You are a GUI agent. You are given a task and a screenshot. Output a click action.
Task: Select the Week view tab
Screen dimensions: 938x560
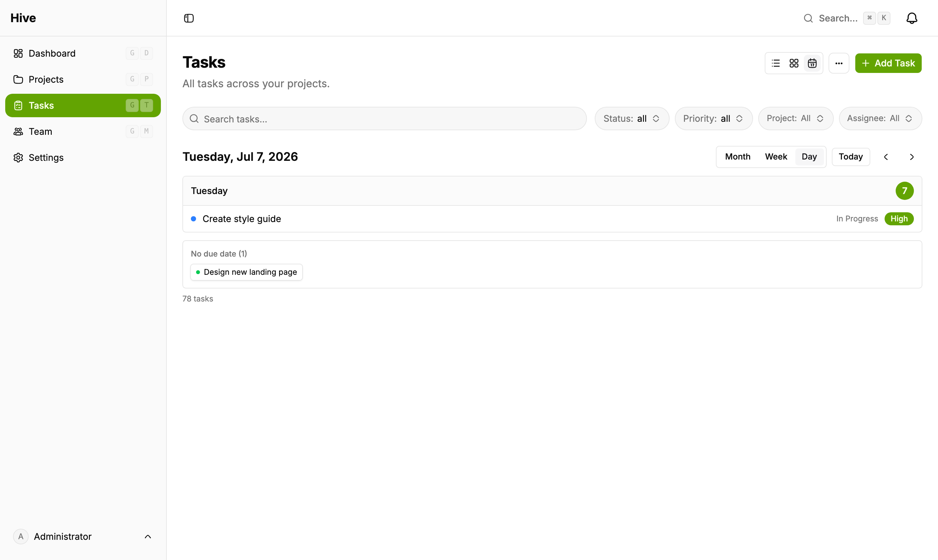pos(776,157)
